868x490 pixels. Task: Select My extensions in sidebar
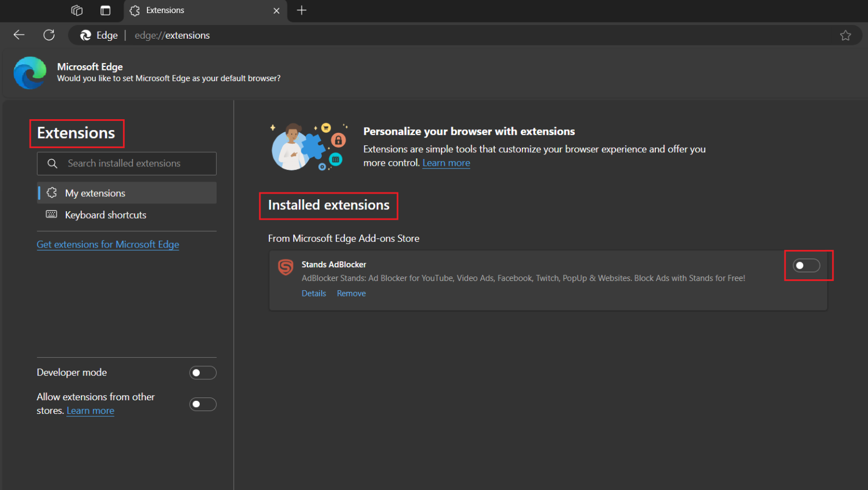click(95, 193)
